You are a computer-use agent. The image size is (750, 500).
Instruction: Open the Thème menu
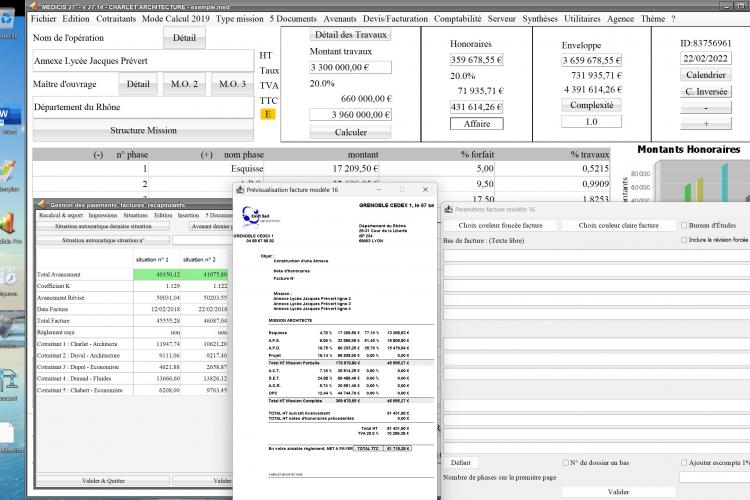click(653, 19)
